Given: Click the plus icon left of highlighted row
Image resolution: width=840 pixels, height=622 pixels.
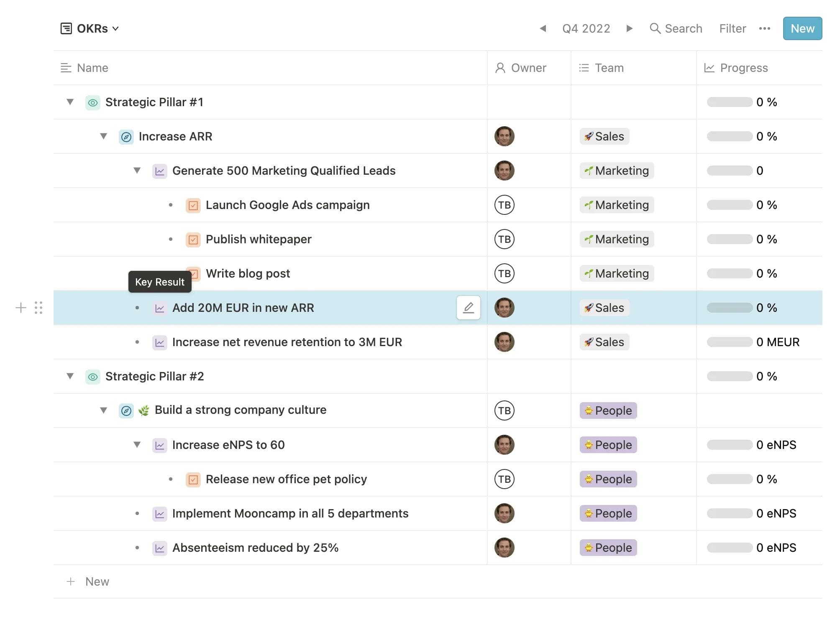Looking at the screenshot, I should click(20, 308).
